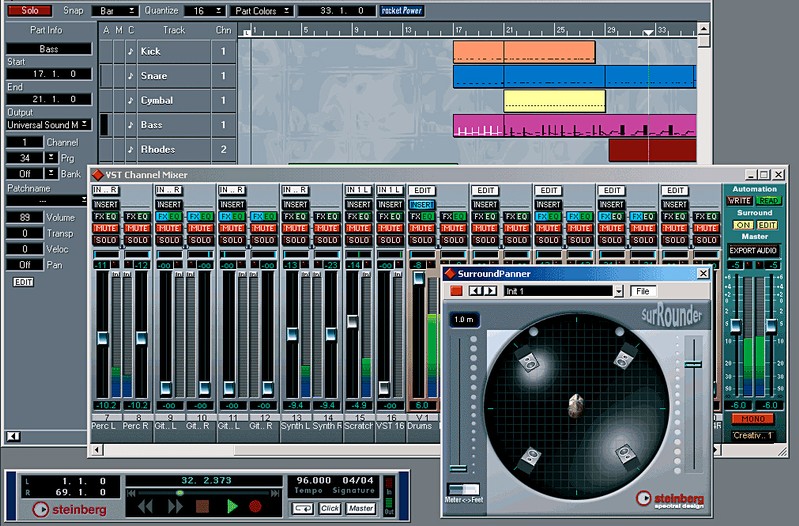Click the note icon on Kick track

point(131,51)
